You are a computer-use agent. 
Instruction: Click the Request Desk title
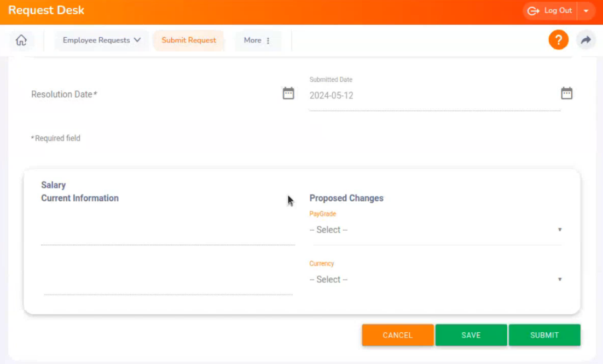pyautogui.click(x=47, y=10)
